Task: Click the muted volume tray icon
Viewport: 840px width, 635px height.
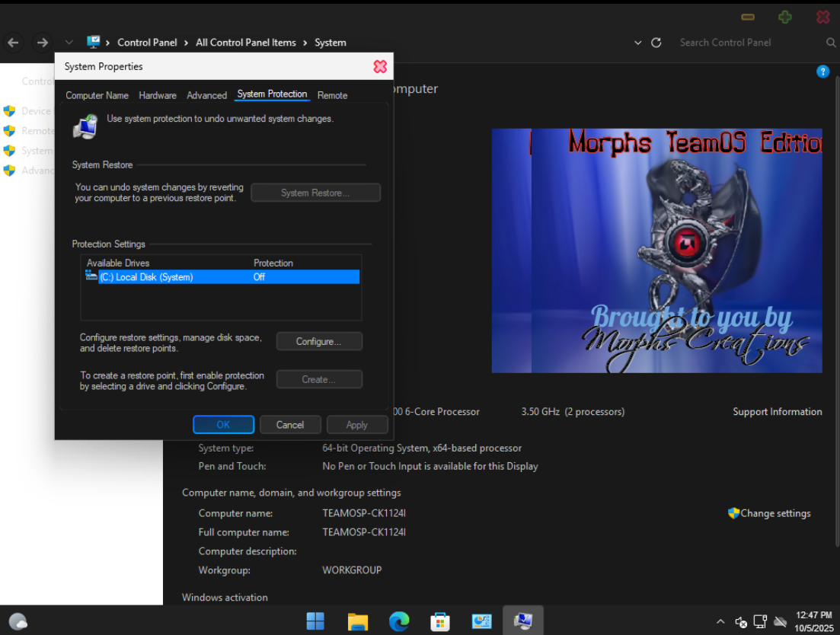Action: (741, 622)
